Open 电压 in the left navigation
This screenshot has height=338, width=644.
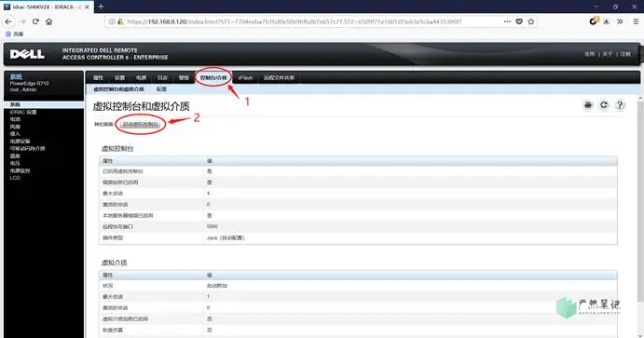click(15, 163)
